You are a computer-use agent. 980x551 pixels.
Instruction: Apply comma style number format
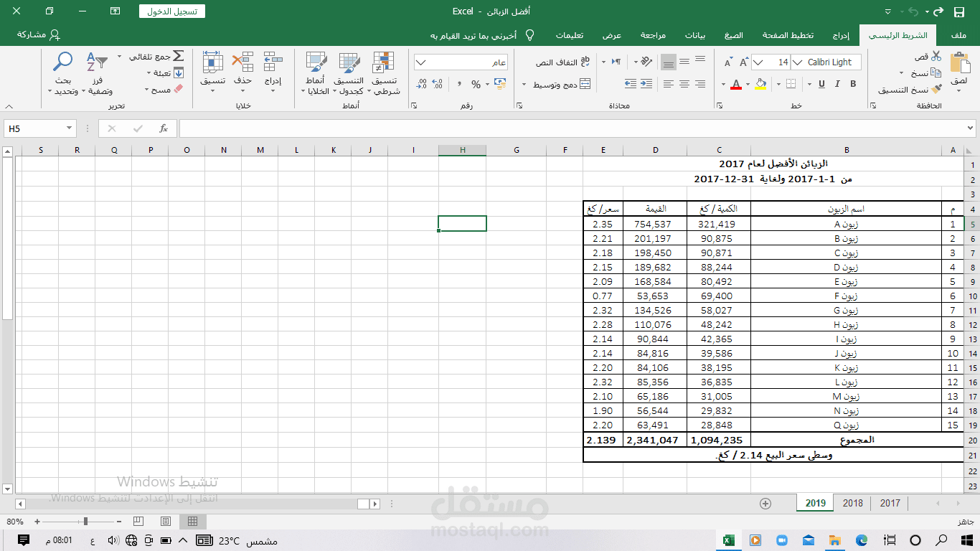pyautogui.click(x=458, y=85)
